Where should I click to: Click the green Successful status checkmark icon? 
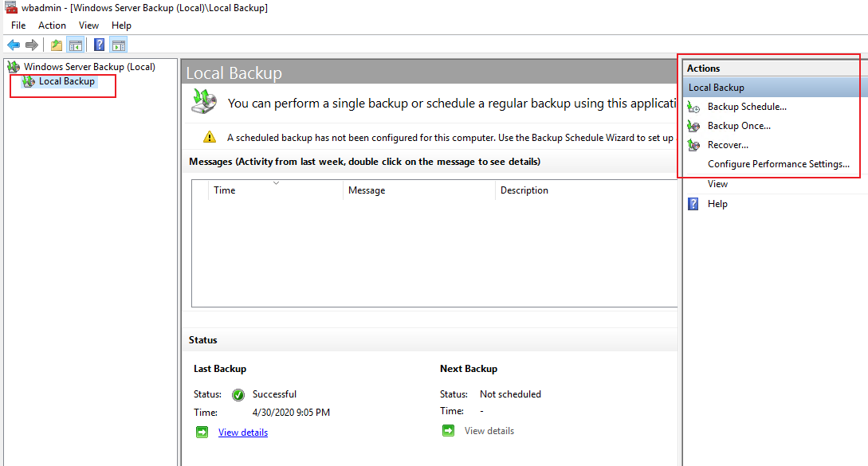[x=238, y=394]
